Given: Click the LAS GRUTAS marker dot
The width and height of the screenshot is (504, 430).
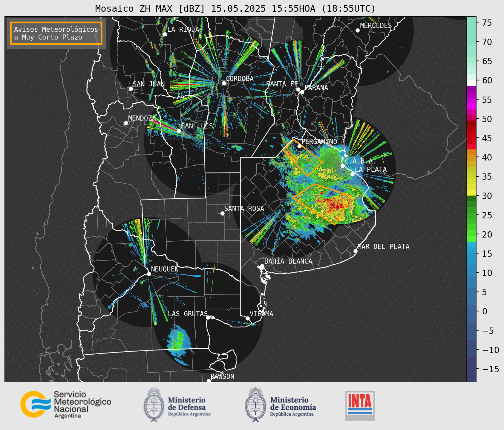Looking at the screenshot, I should point(208,318).
